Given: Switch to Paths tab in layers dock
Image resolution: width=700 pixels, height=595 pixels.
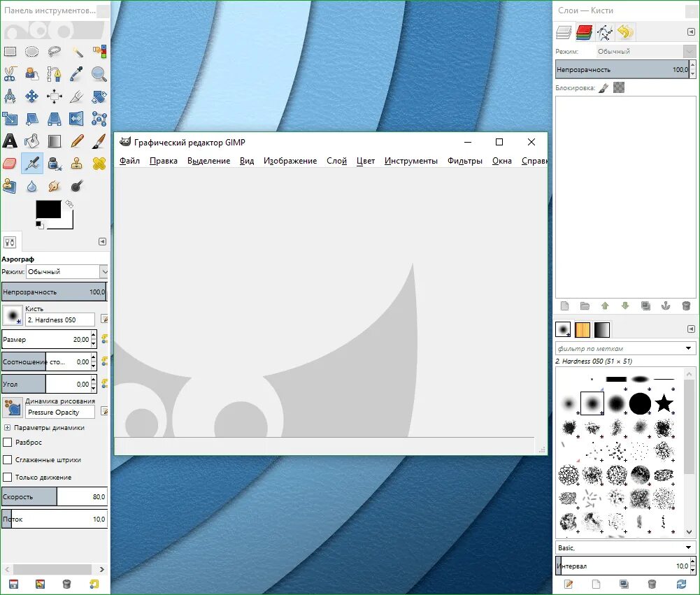Looking at the screenshot, I should pos(605,32).
